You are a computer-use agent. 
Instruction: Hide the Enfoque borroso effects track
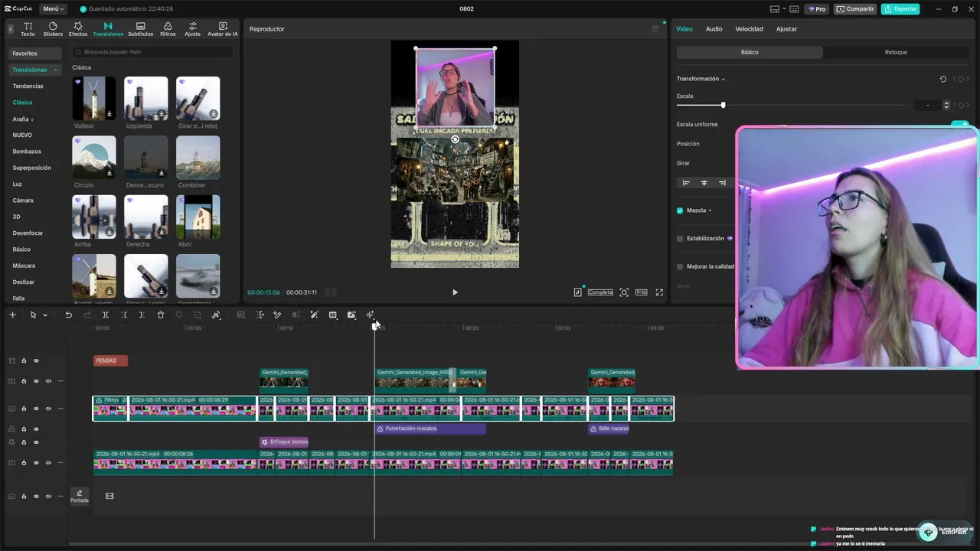click(36, 442)
